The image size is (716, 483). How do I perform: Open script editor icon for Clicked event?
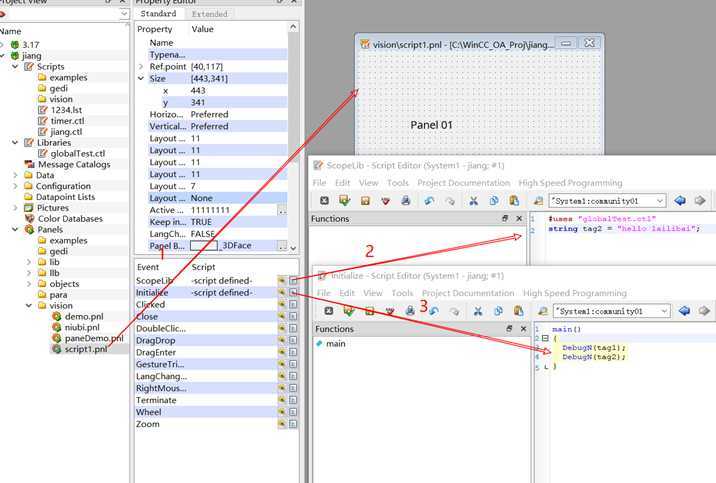coord(293,304)
